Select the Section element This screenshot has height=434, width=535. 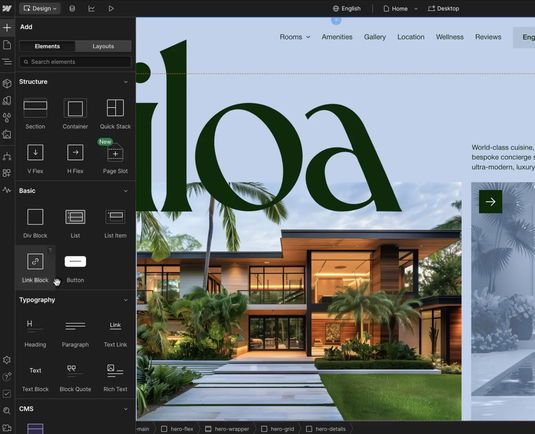point(35,114)
